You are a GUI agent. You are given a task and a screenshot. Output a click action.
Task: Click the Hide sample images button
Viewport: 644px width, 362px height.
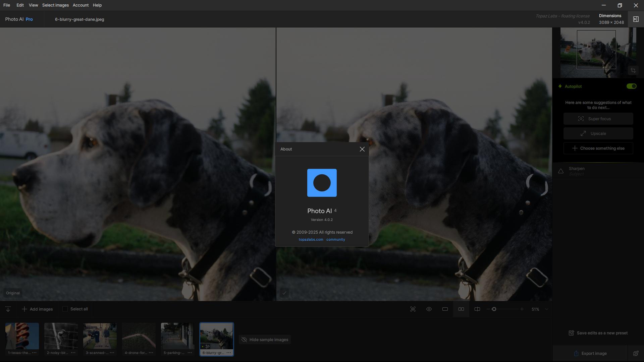point(265,340)
